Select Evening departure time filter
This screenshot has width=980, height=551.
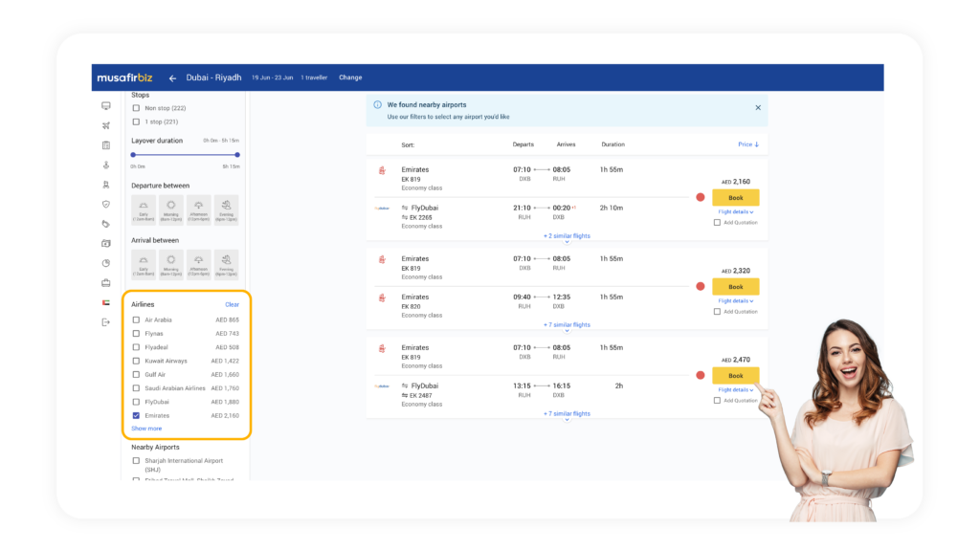point(226,209)
